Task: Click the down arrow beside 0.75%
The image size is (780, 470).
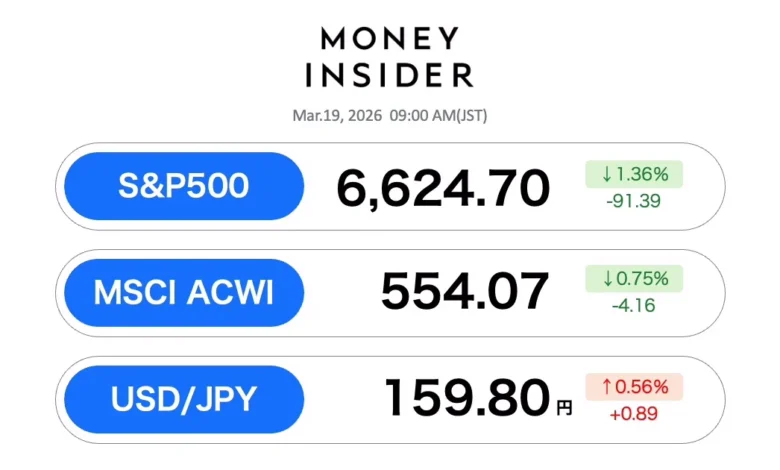Action: tap(606, 280)
